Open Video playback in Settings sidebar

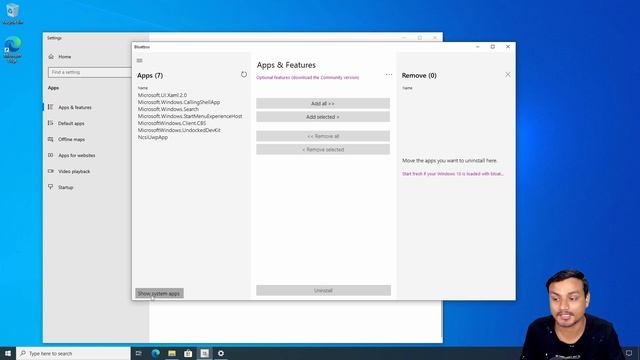point(74,171)
